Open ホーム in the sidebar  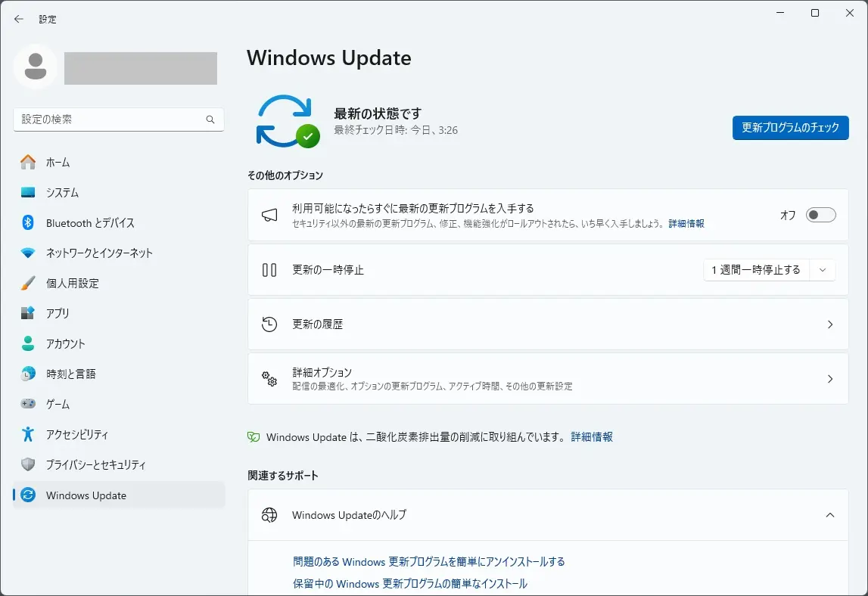(119, 162)
